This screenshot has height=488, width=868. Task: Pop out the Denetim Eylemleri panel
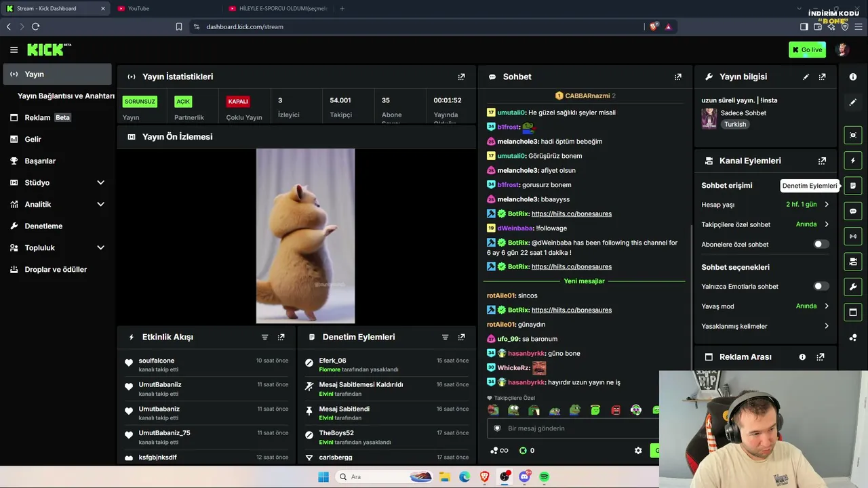point(461,337)
